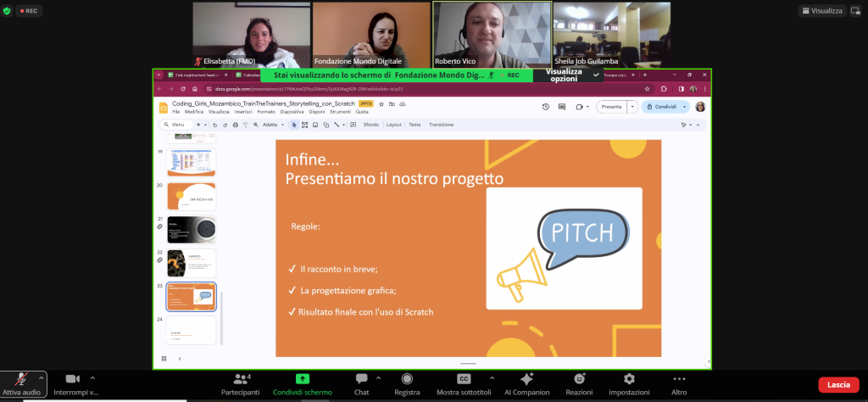Select slide 21 thumbnail

(x=192, y=229)
